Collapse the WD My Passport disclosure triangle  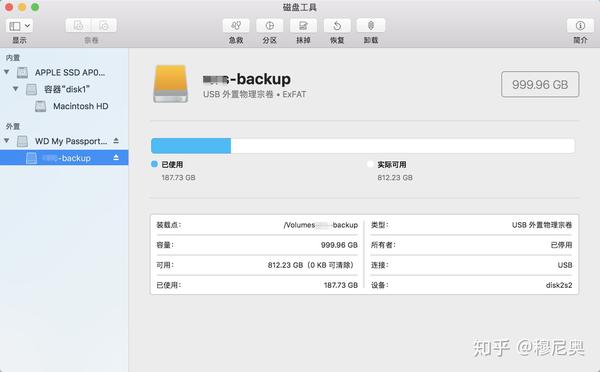pos(7,141)
